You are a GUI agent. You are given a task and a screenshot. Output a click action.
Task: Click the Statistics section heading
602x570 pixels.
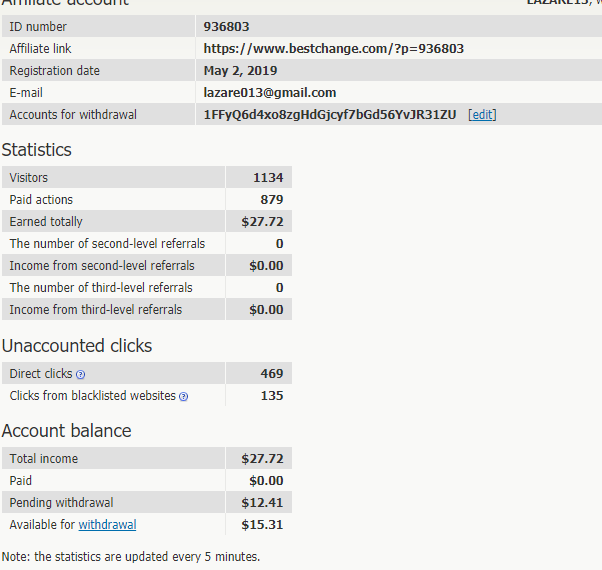(x=36, y=150)
